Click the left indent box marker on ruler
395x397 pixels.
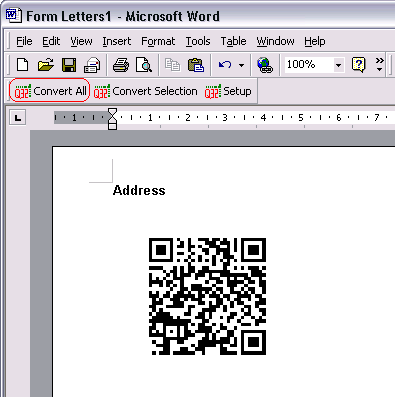113,127
